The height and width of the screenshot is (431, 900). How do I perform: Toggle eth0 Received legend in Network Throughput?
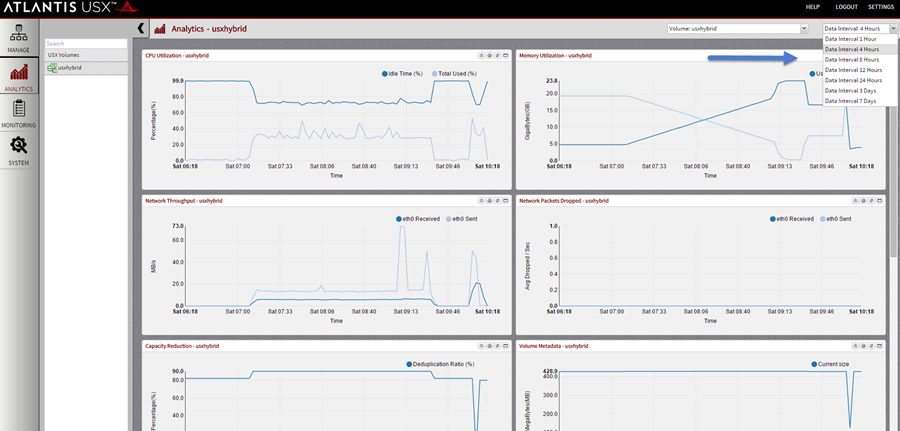point(420,219)
